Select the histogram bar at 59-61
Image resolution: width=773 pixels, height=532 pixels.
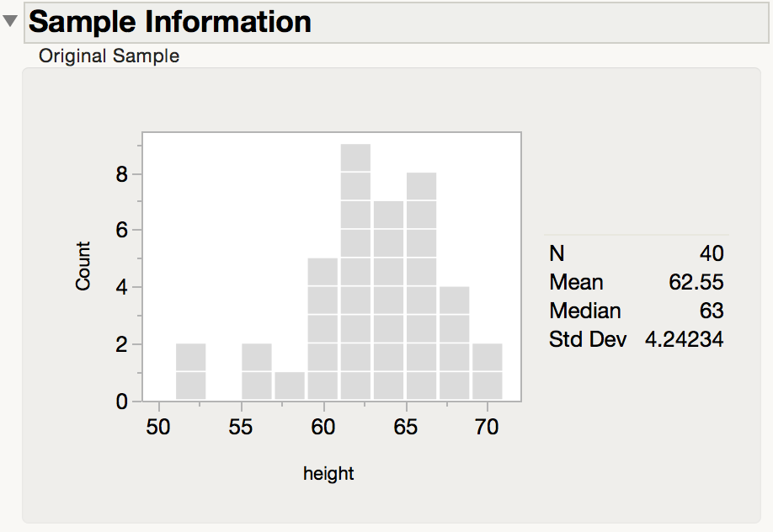(x=323, y=329)
